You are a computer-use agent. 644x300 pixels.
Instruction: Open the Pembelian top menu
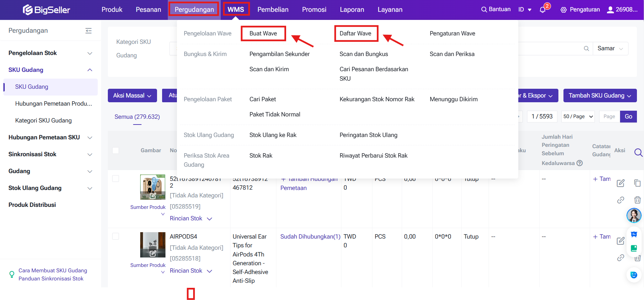coord(273,9)
